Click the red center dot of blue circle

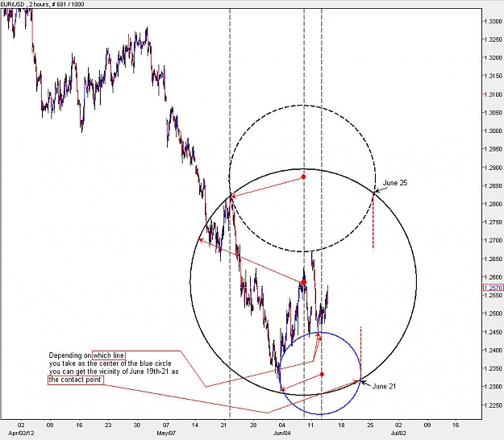pos(322,375)
